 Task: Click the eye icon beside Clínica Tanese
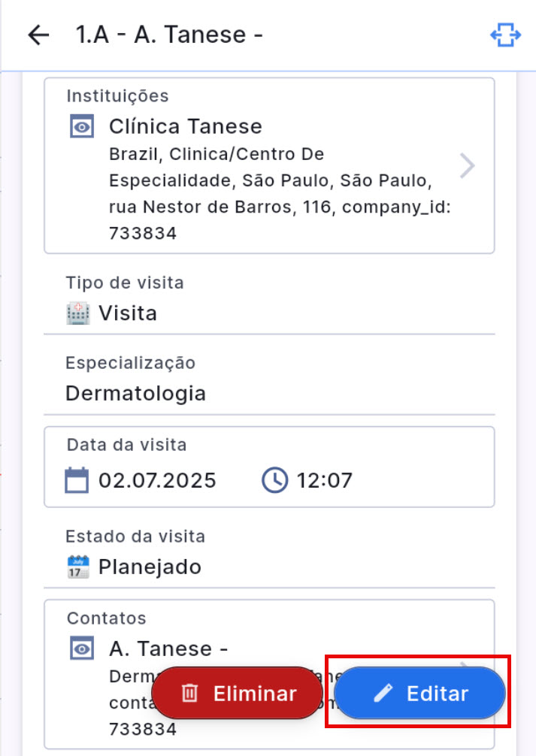pyautogui.click(x=82, y=127)
